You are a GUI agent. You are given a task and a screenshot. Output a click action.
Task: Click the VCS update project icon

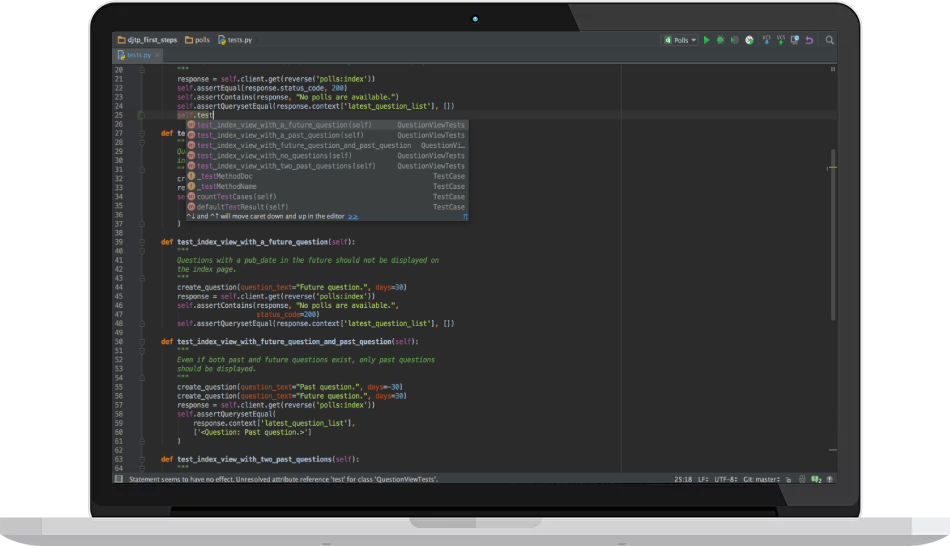pos(767,40)
